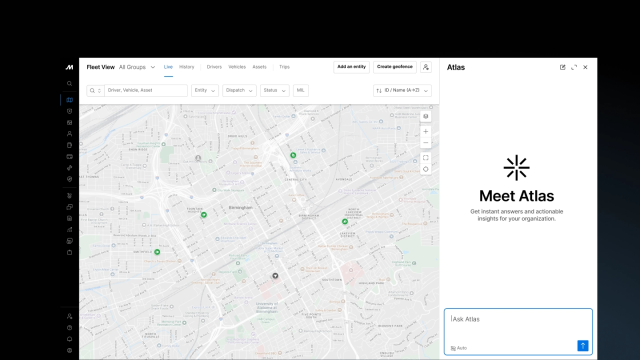This screenshot has height=360, width=640.
Task: Expand the Dispatch filter dropdown
Action: pos(239,91)
